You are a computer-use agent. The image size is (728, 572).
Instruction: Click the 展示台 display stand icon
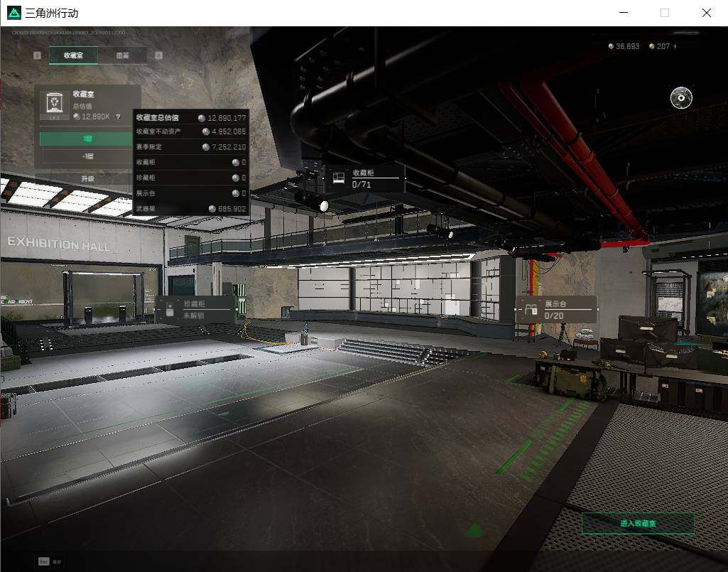[531, 310]
